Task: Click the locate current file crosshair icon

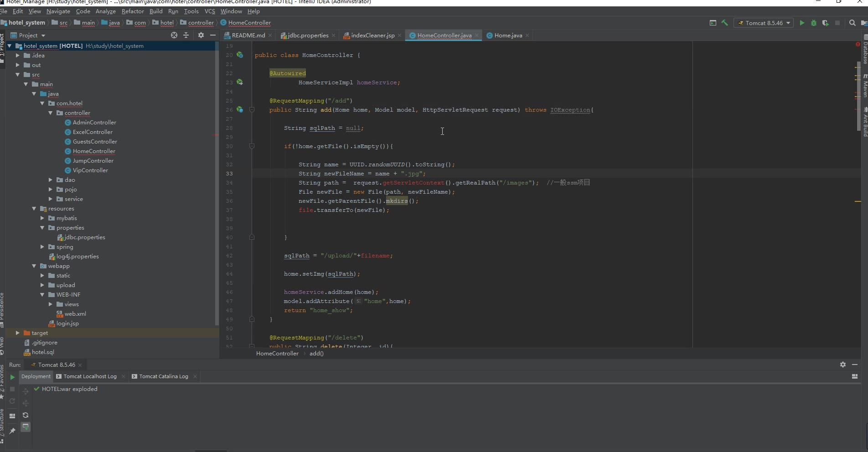Action: pos(174,35)
